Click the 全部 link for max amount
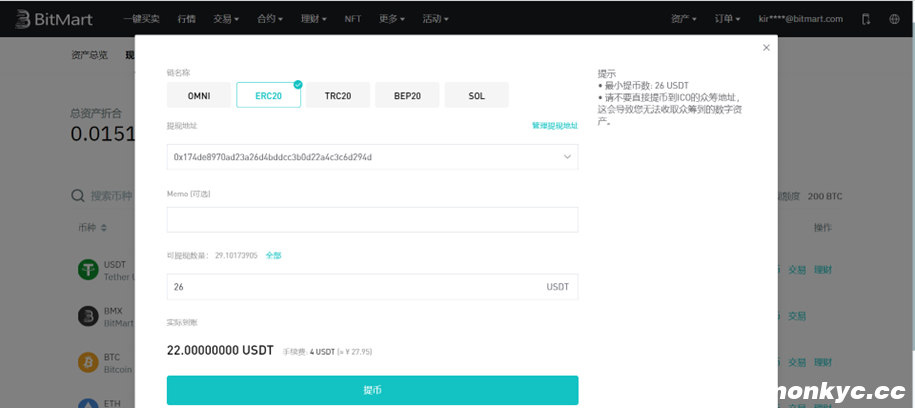Viewport: 915px width, 408px height. [x=273, y=255]
